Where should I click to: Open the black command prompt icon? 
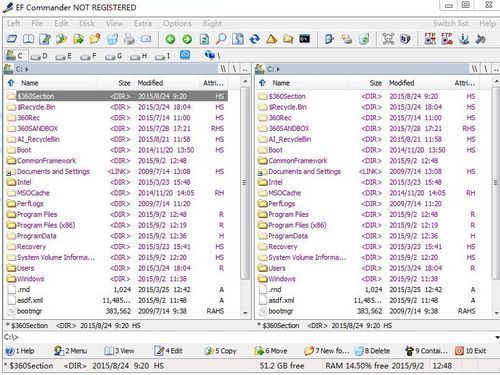(x=305, y=39)
